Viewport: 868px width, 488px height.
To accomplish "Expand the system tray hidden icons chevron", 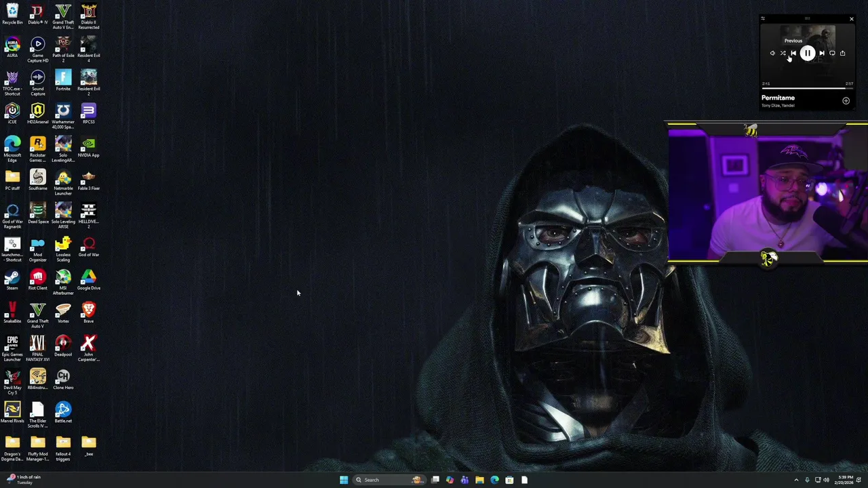I will 796,480.
